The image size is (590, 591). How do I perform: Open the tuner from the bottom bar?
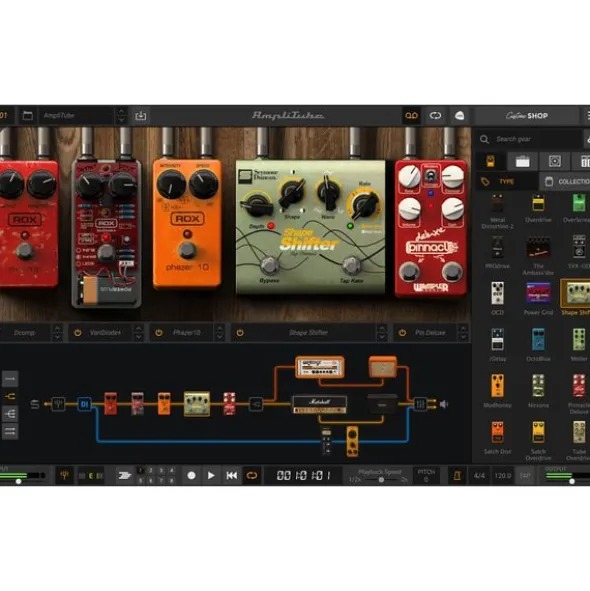64,475
